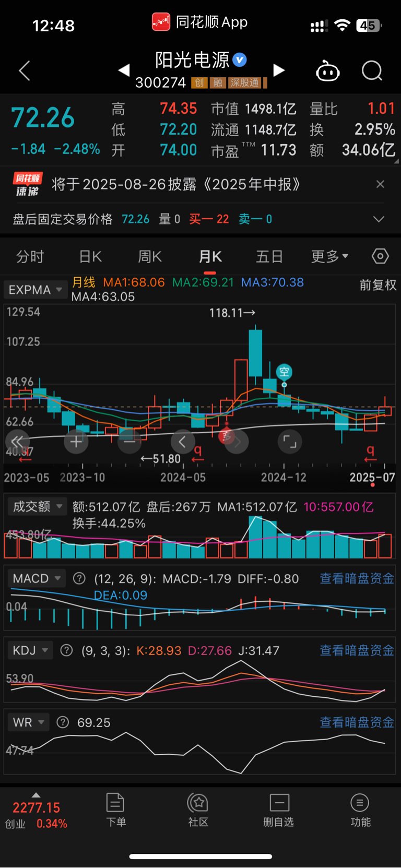Open 社区 community section
401x868 pixels.
[198, 810]
